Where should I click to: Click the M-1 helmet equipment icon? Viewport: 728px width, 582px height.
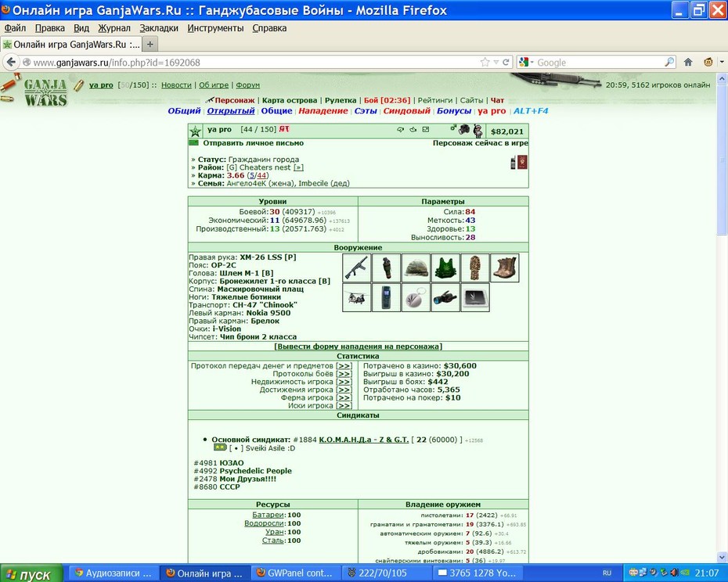416,268
